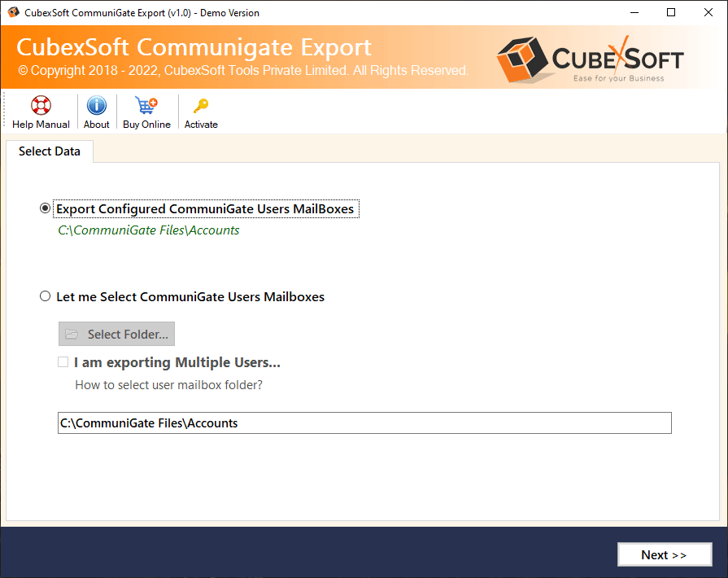Open How to select user mailbox folder link
Viewport: 728px width, 578px height.
tap(168, 385)
